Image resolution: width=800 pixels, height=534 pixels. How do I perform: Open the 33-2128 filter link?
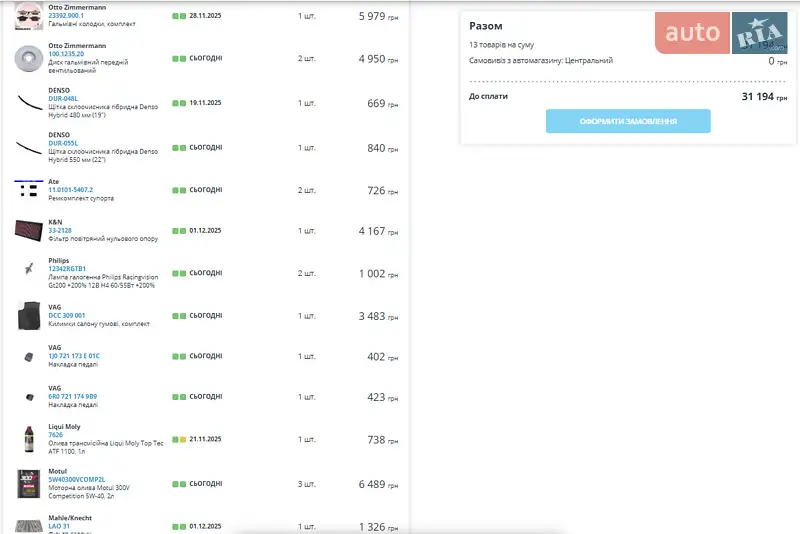(59, 230)
